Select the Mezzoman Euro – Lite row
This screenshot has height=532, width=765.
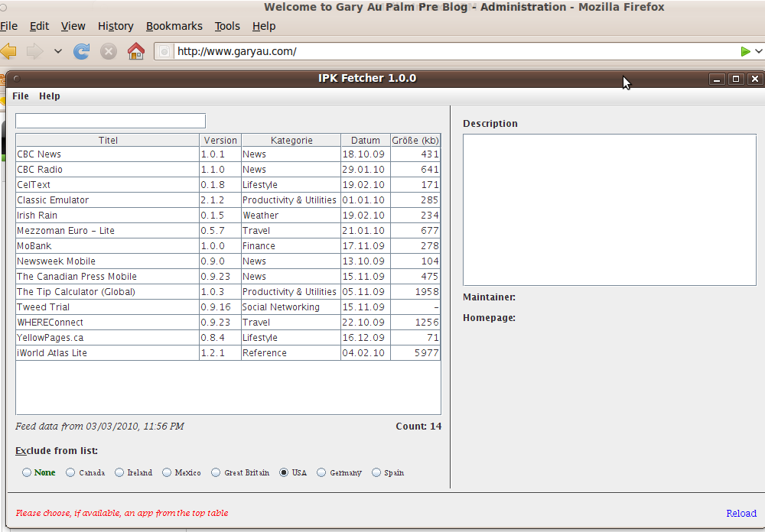click(228, 231)
